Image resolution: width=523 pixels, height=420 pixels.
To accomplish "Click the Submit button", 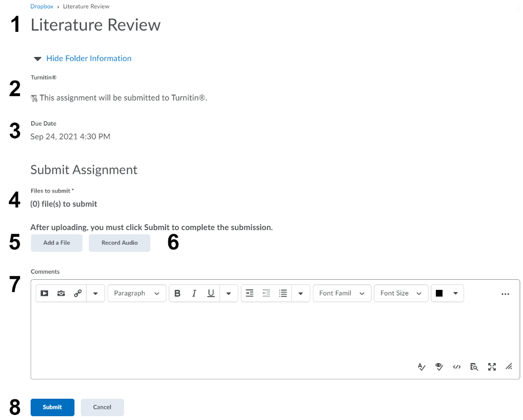I will (53, 407).
